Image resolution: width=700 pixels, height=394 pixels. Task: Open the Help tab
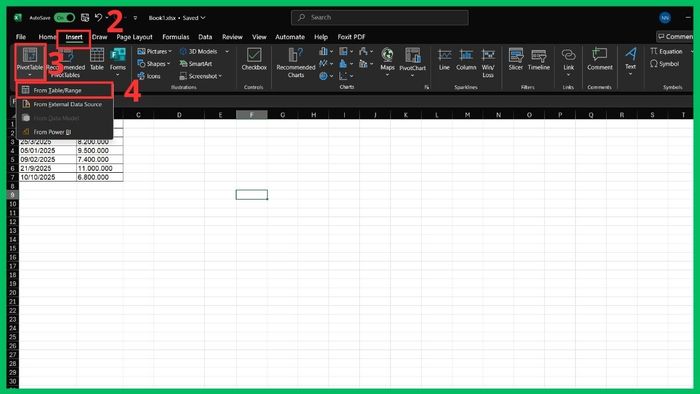click(321, 37)
